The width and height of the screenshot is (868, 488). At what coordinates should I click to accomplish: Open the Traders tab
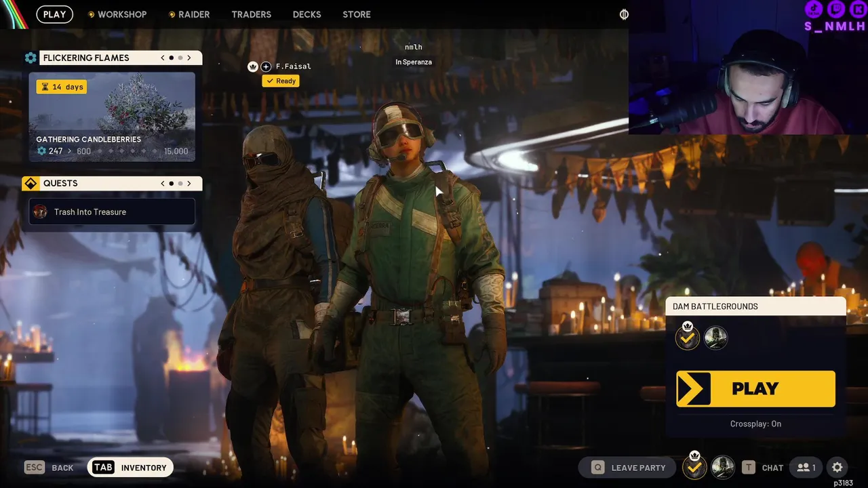[251, 14]
